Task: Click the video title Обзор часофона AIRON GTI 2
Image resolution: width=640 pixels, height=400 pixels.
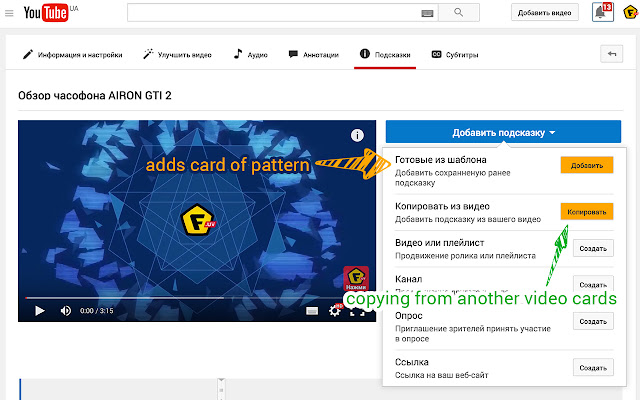Action: (95, 96)
